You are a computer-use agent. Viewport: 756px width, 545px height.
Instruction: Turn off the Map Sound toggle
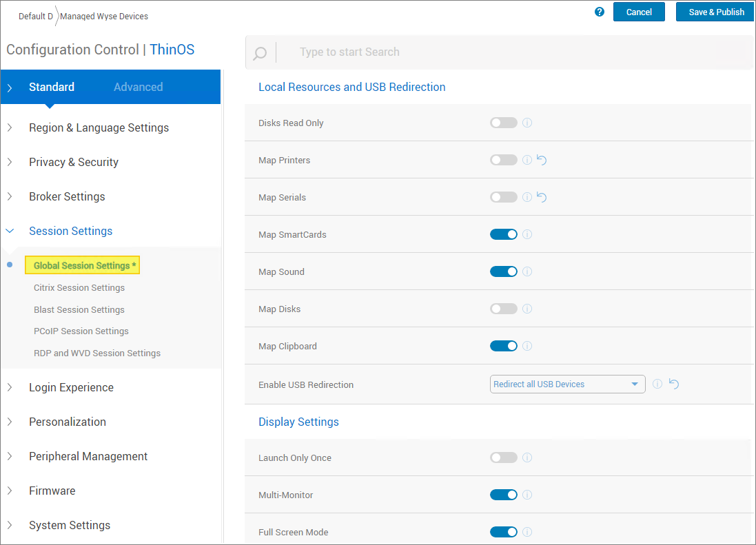(x=503, y=271)
